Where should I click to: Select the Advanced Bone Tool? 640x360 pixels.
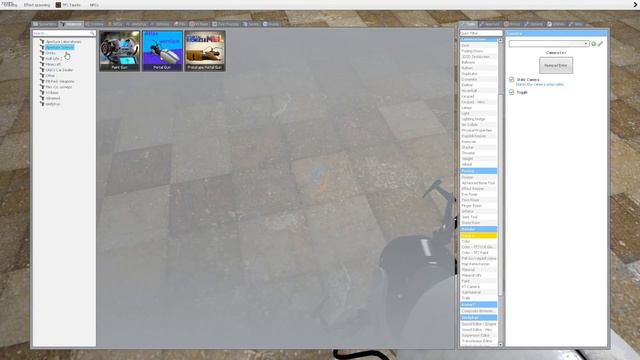(478, 183)
